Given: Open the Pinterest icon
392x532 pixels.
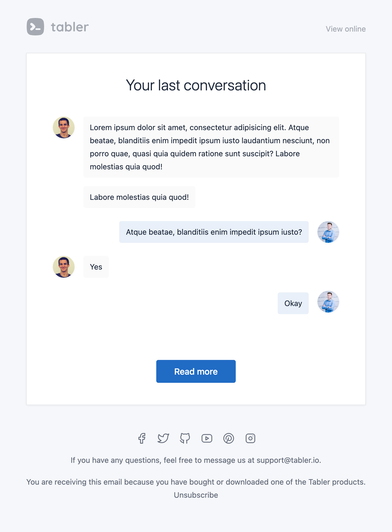Looking at the screenshot, I should (x=229, y=438).
